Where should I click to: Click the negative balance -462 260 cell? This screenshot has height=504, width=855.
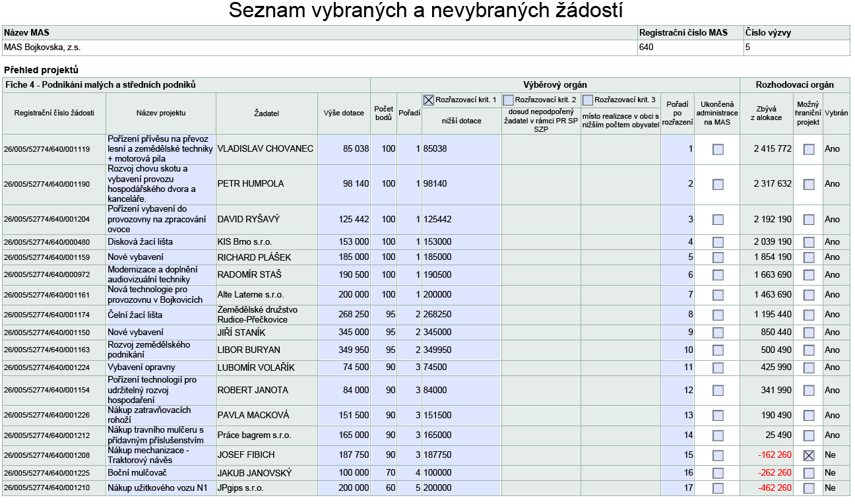pyautogui.click(x=767, y=489)
